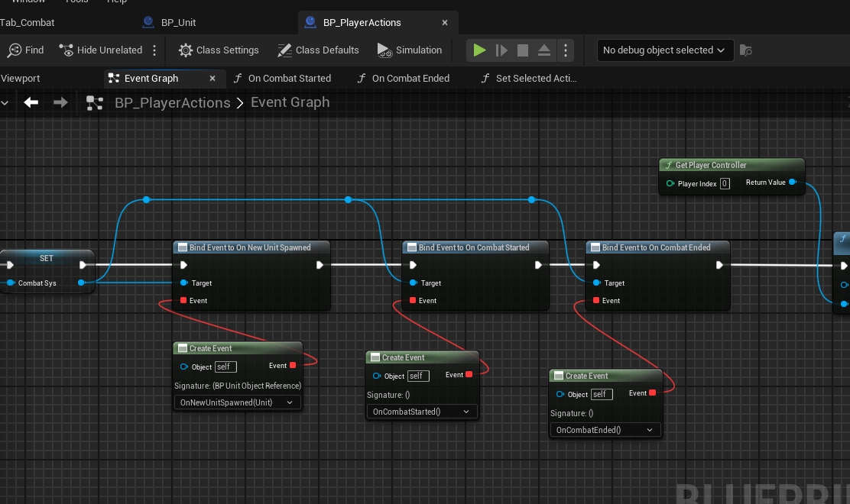This screenshot has height=504, width=850.
Task: Click the Target pin on Bind Event to On Combat Ended
Action: point(596,283)
